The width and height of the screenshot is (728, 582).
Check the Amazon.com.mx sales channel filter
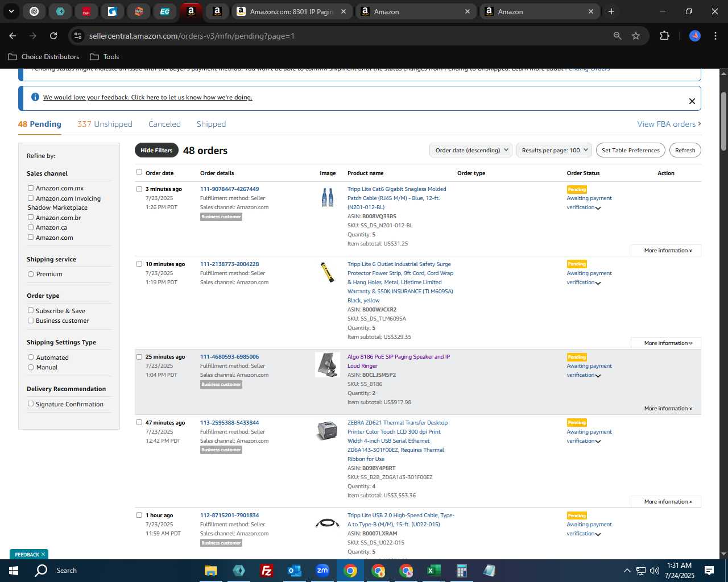click(31, 188)
